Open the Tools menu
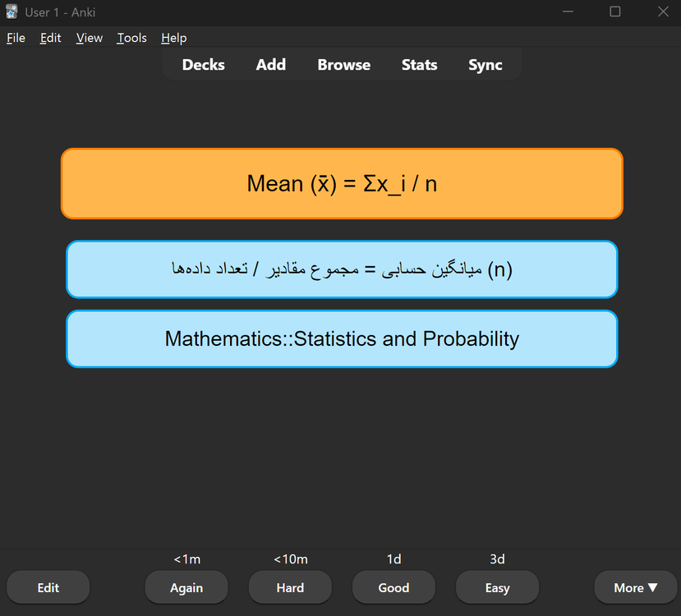Image resolution: width=681 pixels, height=616 pixels. 131,39
